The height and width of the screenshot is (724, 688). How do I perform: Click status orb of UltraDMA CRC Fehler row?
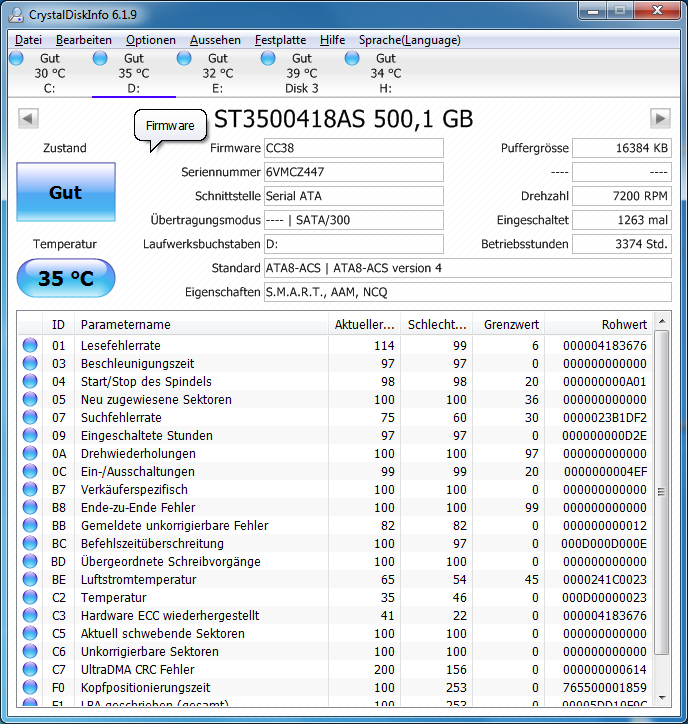(30, 670)
